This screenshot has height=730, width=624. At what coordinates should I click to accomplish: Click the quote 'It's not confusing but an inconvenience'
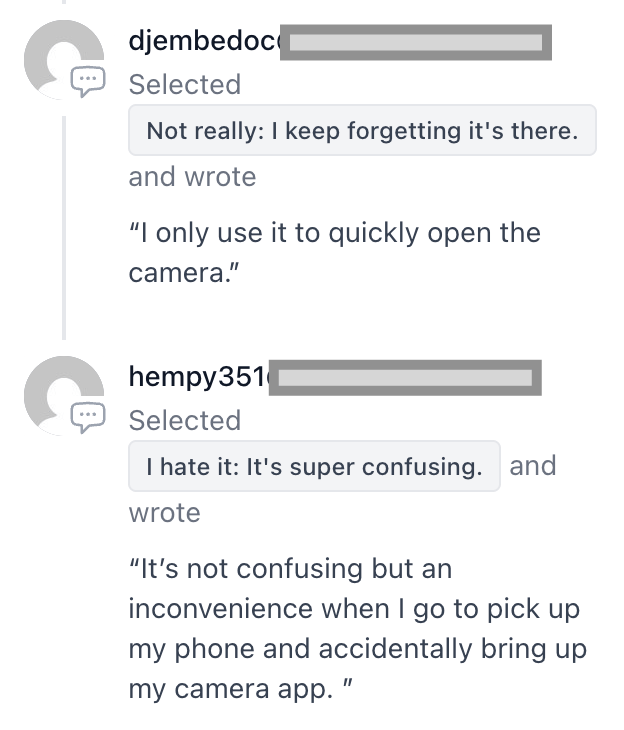pos(358,629)
